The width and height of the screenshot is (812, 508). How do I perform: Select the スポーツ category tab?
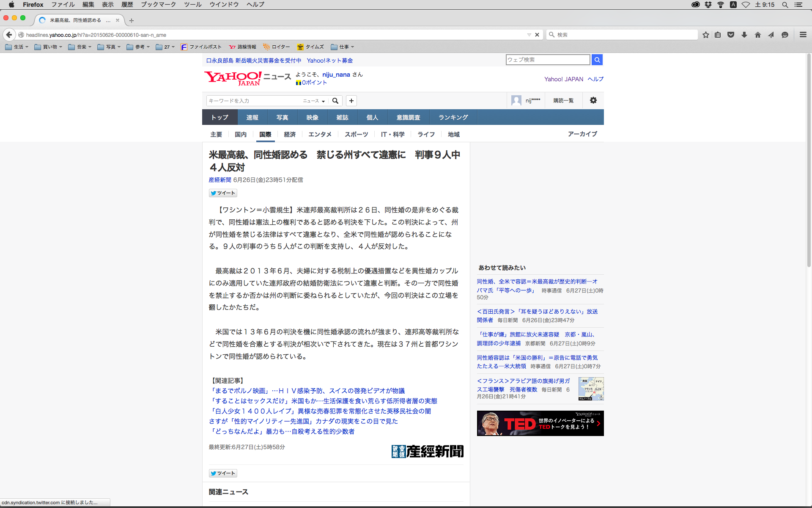356,134
